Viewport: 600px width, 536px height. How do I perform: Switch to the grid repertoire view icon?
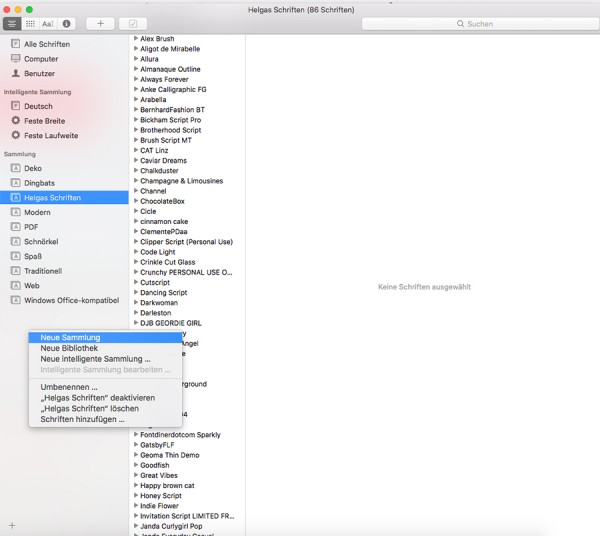click(x=30, y=24)
